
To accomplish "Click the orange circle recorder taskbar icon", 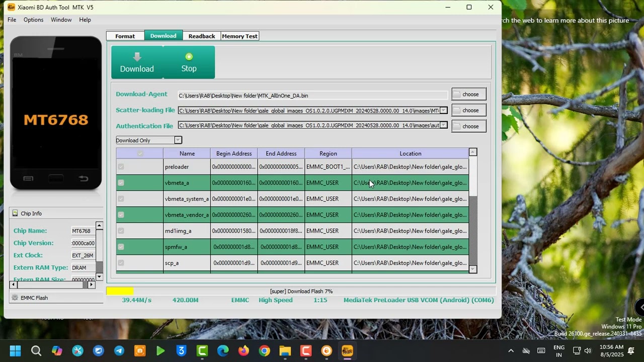I will click(x=327, y=350).
